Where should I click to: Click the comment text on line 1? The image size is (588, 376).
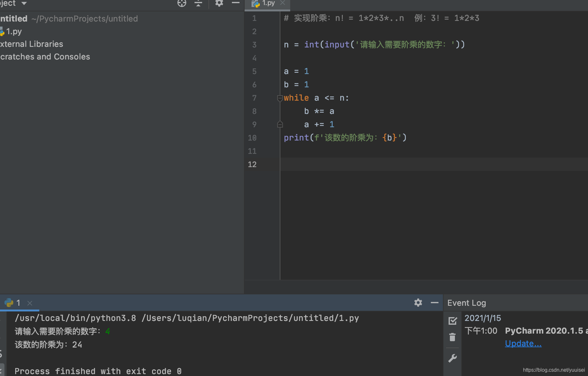coord(381,18)
